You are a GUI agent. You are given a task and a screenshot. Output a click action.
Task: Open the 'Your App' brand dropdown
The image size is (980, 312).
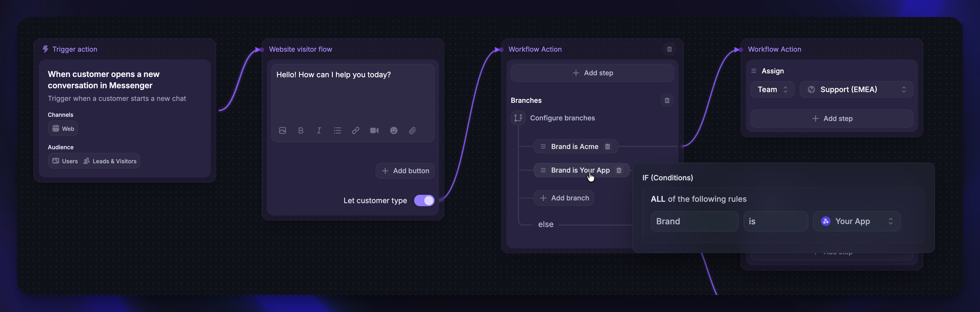point(857,221)
